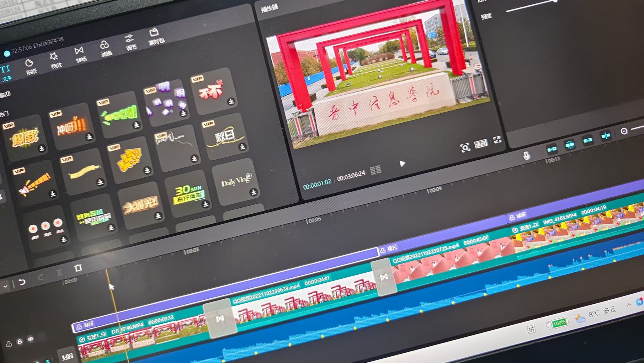Click transition before QQ视频20221102230725 clip

[384, 277]
